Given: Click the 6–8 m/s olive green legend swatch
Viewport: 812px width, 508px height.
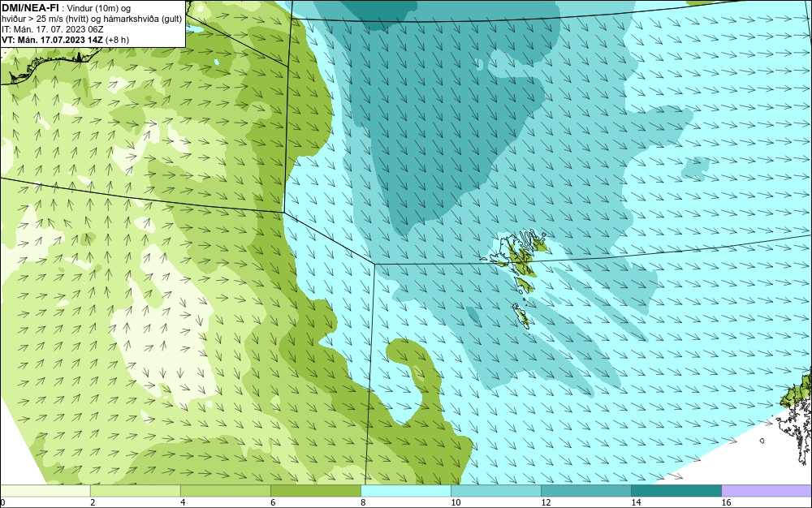Looking at the screenshot, I should coord(315,490).
